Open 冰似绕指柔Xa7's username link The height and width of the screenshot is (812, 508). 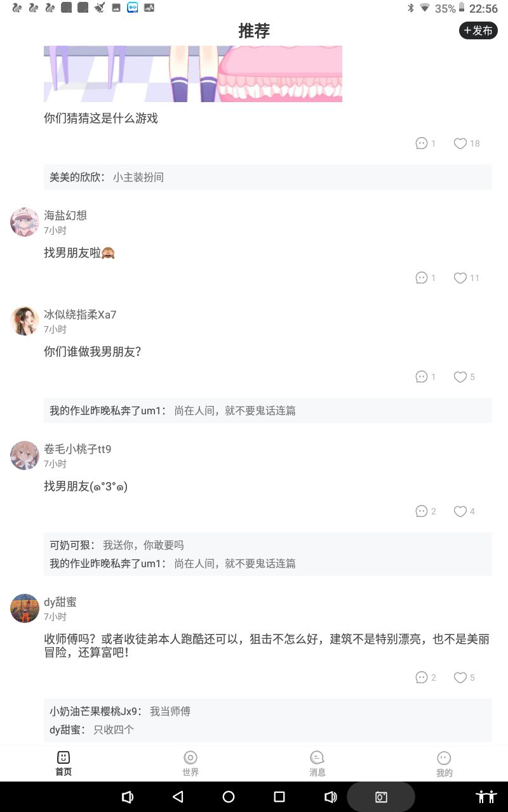(80, 315)
